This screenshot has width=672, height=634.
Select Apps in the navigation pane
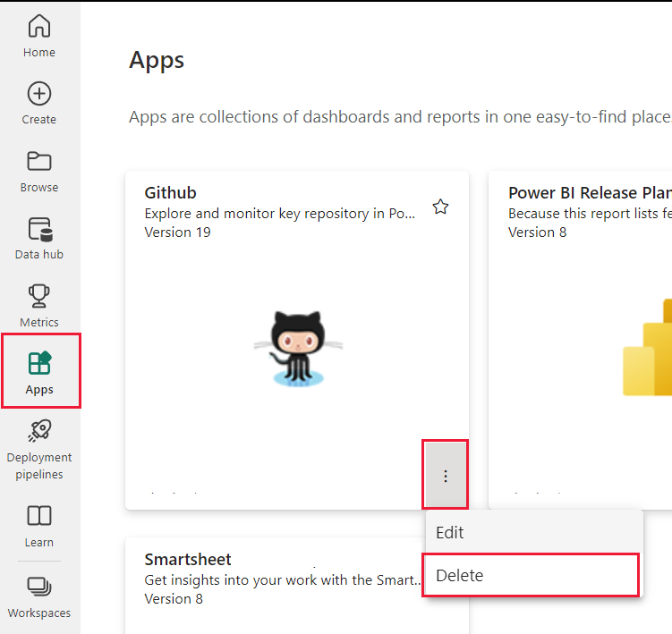[40, 371]
